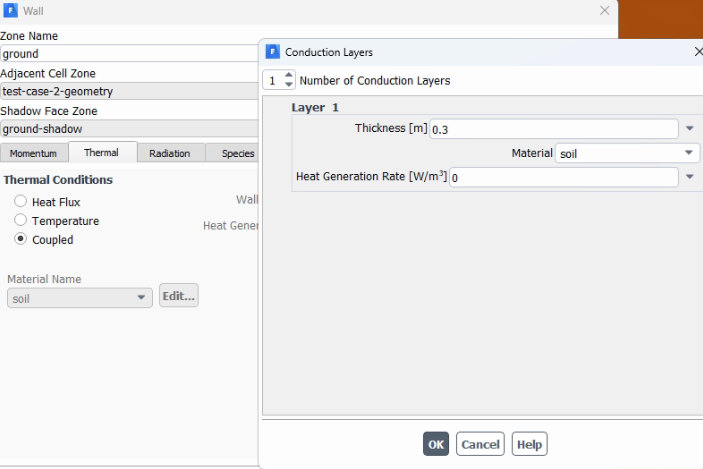Click the Cancel button
The image size is (703, 469).
coord(480,444)
